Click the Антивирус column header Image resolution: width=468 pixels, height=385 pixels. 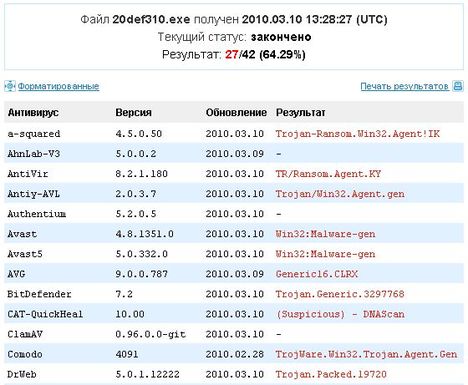[33, 112]
